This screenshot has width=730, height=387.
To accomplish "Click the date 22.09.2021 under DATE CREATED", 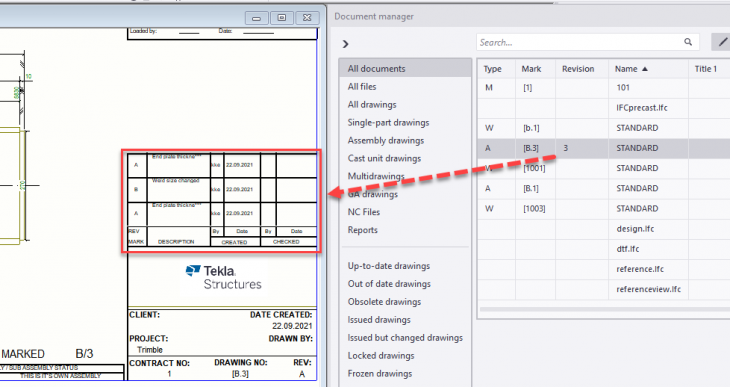I will (x=292, y=326).
